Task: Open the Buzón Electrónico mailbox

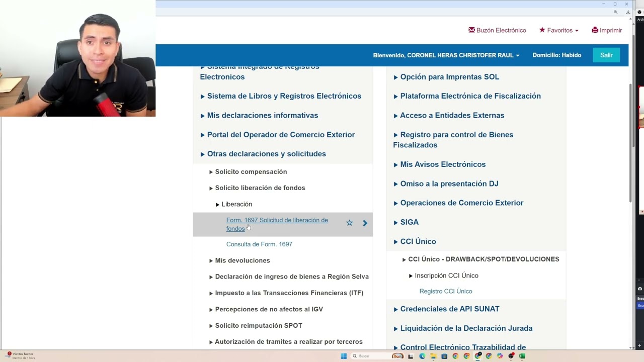Action: [497, 30]
